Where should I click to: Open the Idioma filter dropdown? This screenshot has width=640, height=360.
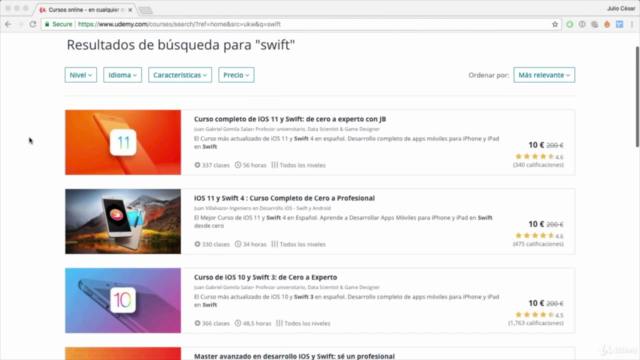122,75
